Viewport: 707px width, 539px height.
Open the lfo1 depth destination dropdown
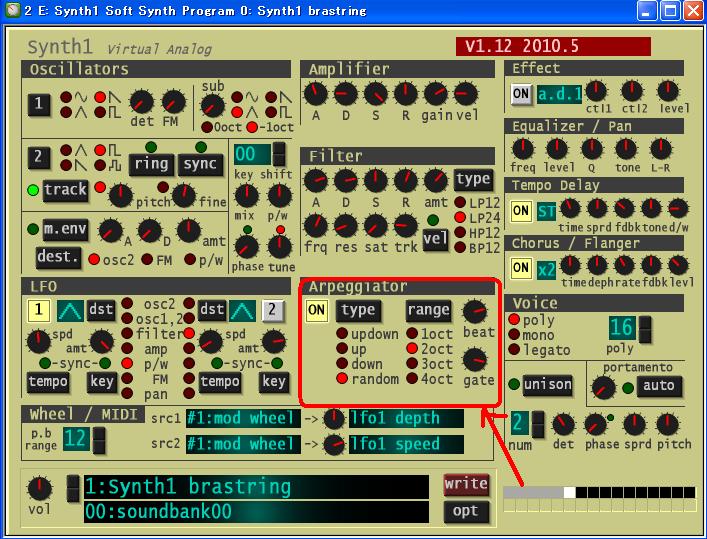pyautogui.click(x=406, y=418)
